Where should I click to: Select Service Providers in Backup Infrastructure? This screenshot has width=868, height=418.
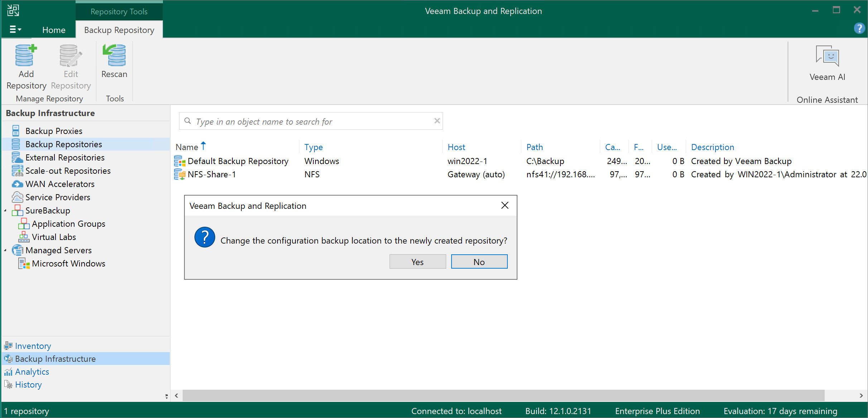click(58, 197)
